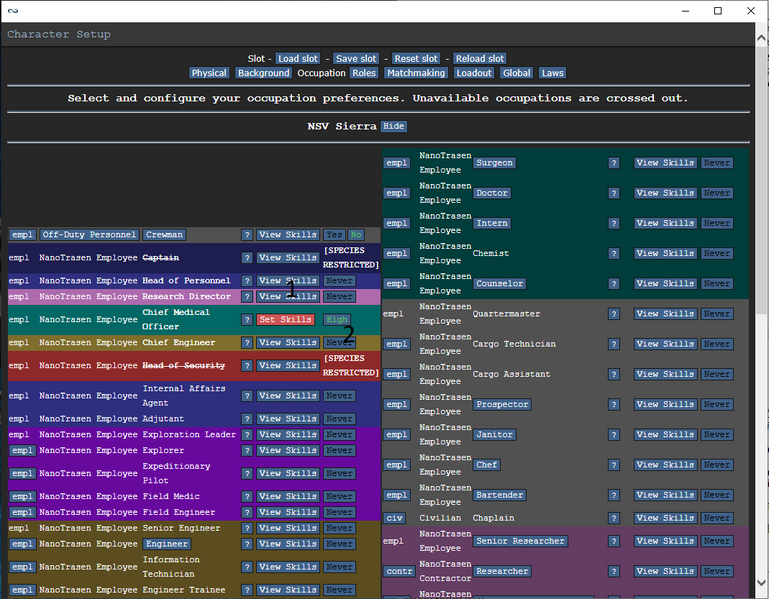Image resolution: width=769 pixels, height=599 pixels.
Task: Open the Crewman rank selector
Action: pos(163,235)
